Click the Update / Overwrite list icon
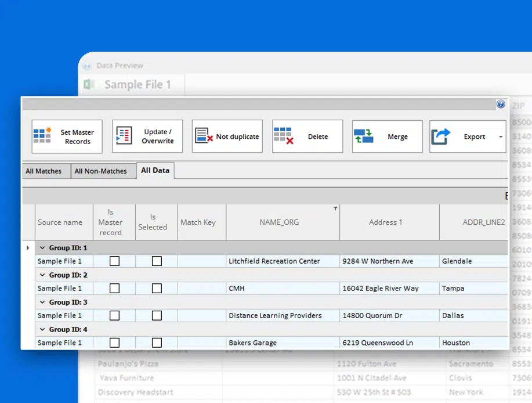 (x=124, y=136)
